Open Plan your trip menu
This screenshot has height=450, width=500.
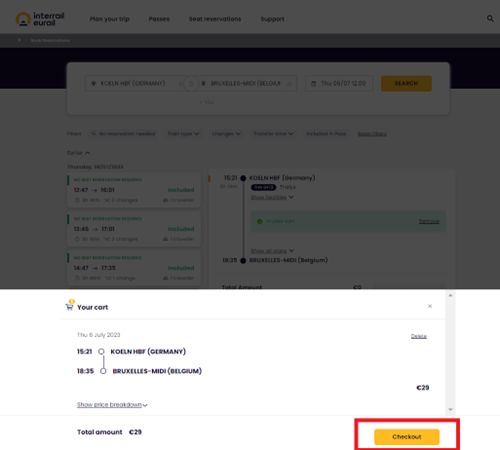coord(110,19)
